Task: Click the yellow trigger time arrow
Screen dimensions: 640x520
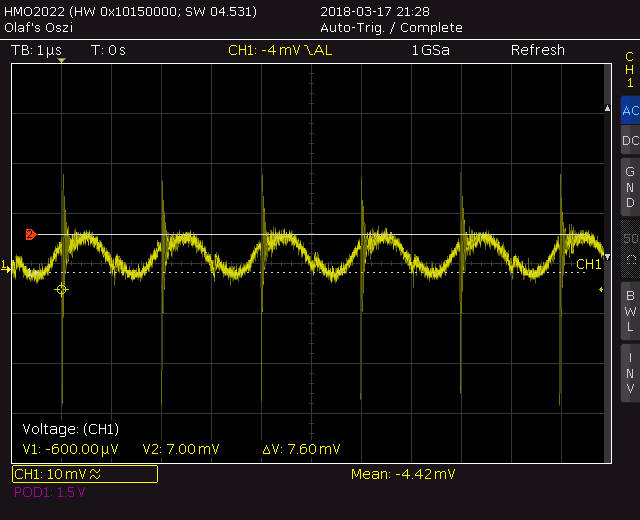Action: click(x=61, y=60)
